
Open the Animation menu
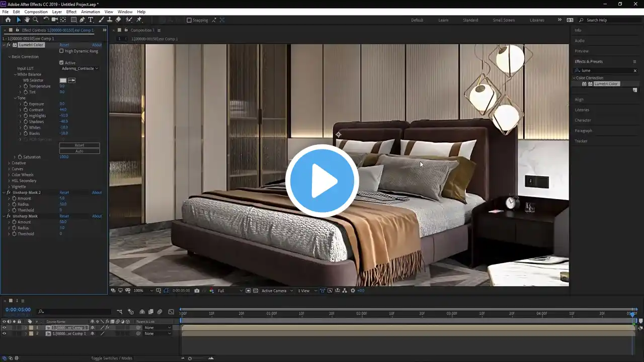pos(91,12)
